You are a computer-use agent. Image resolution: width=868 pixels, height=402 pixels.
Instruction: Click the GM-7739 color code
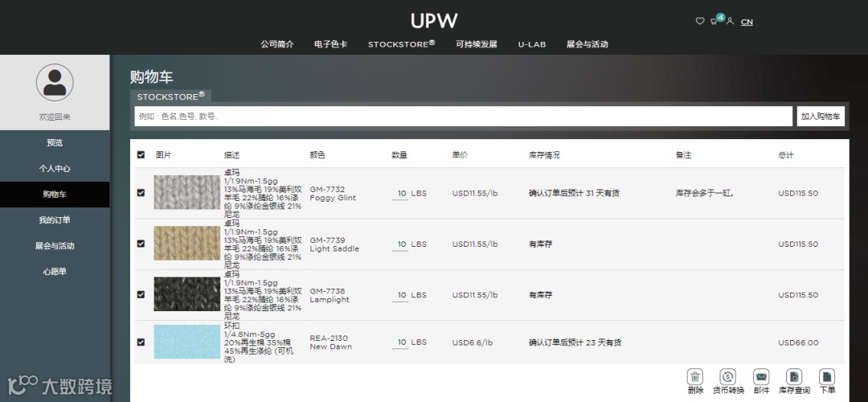(327, 240)
